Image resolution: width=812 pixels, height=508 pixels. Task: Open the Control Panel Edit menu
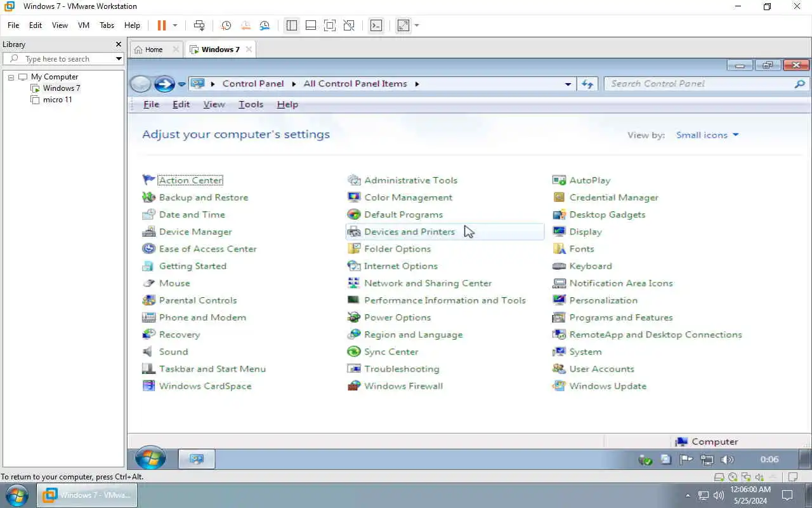click(181, 104)
